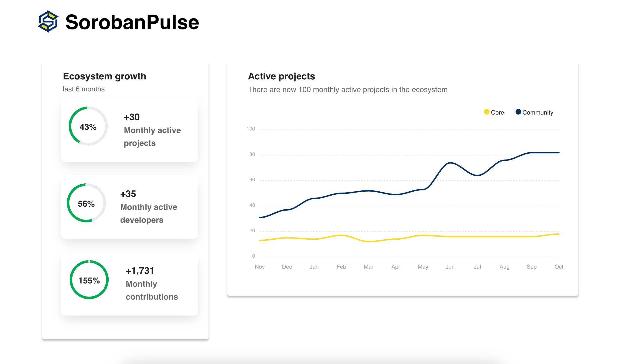The height and width of the screenshot is (364, 623).
Task: Click the SorobanPulse hexagon logo icon
Action: pos(48,22)
